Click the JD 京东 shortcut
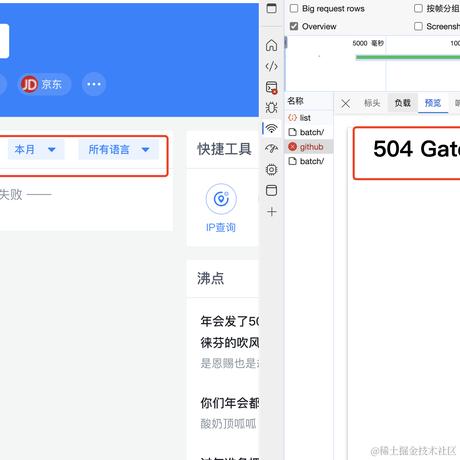Viewport: 460px width, 460px height. [44, 84]
